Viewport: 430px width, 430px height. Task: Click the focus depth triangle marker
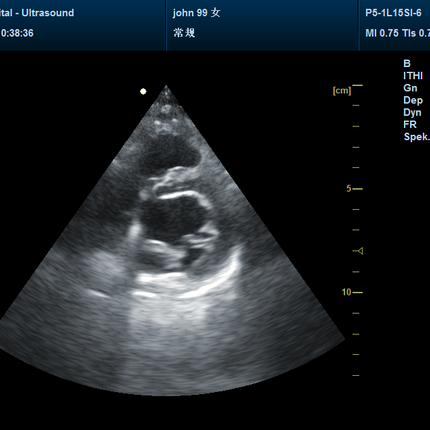tap(360, 251)
